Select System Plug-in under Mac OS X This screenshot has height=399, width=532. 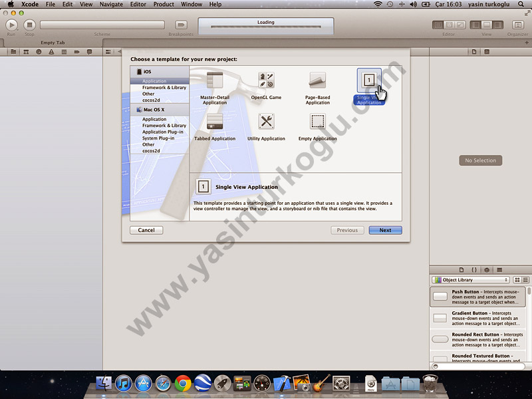160,138
